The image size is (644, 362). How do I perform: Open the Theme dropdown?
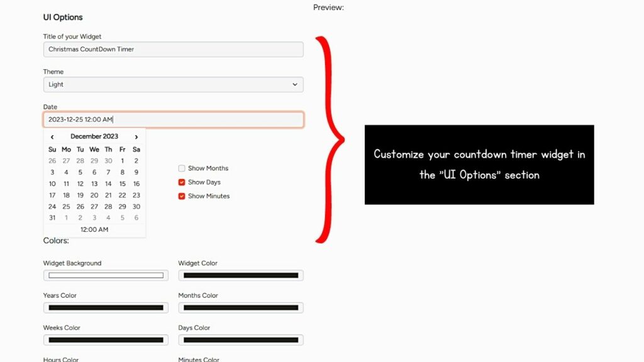[x=173, y=84]
